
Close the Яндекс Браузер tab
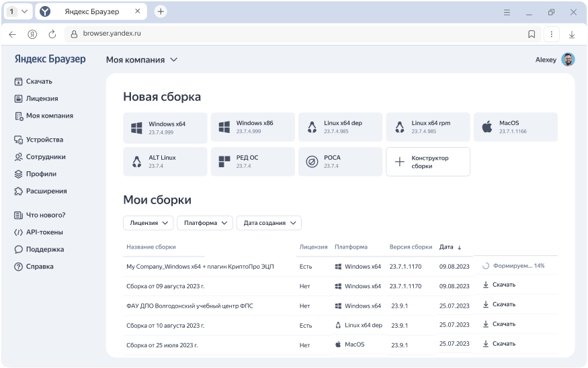coord(137,11)
